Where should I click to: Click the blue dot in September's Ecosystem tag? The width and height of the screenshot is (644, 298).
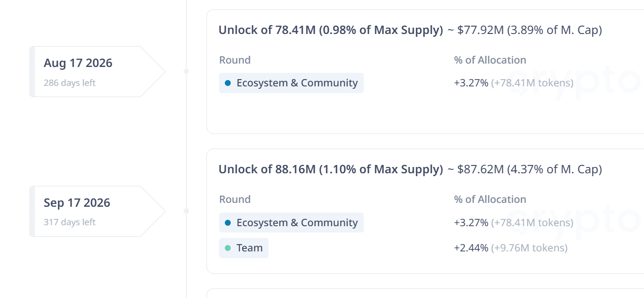point(228,223)
